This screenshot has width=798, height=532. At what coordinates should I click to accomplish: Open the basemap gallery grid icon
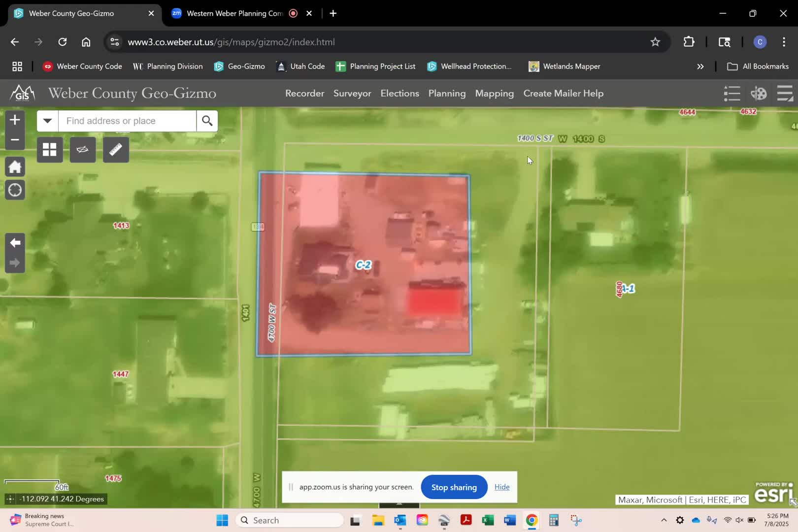50,150
